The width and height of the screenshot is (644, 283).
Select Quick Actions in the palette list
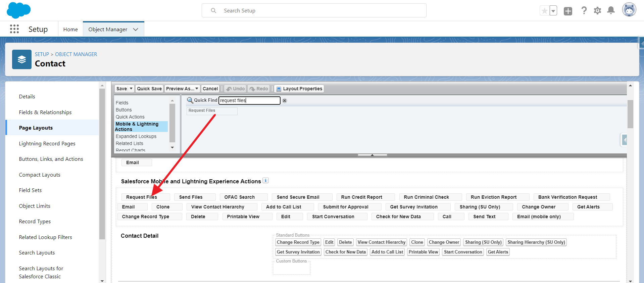coord(130,117)
